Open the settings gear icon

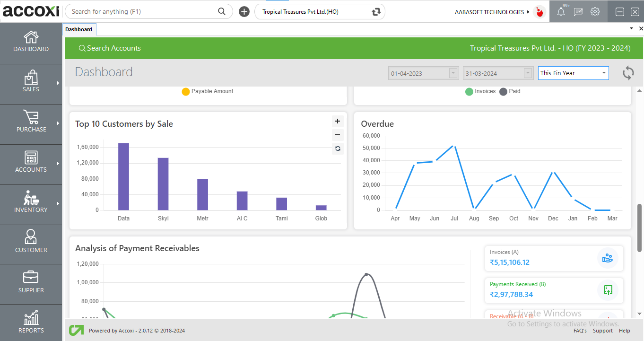[595, 11]
